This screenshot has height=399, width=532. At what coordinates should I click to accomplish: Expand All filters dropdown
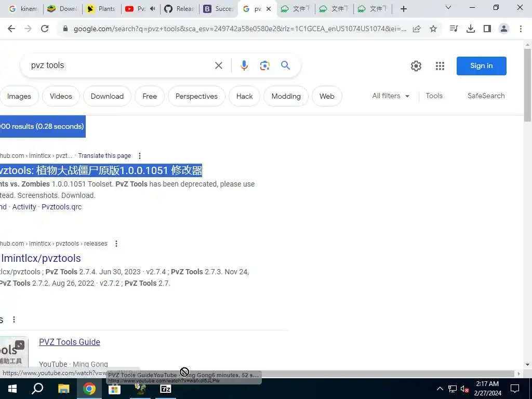coord(391,96)
